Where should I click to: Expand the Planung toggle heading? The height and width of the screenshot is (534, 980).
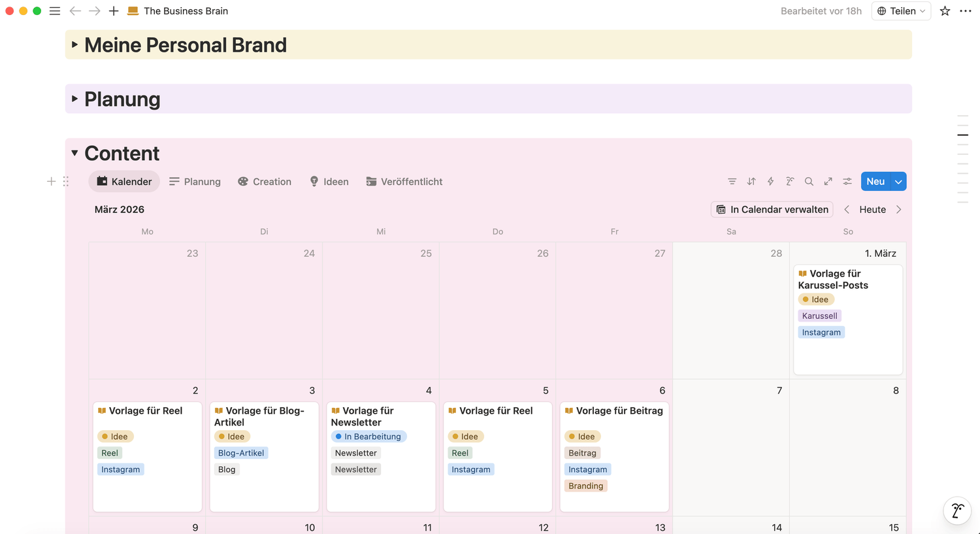(74, 99)
